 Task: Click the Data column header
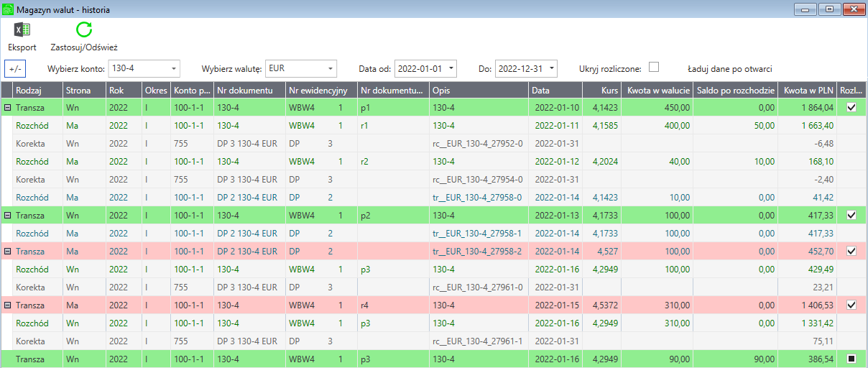[x=555, y=91]
